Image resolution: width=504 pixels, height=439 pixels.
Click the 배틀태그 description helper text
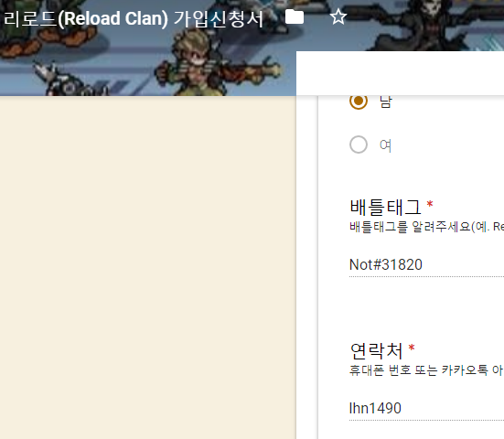pyautogui.click(x=426, y=227)
